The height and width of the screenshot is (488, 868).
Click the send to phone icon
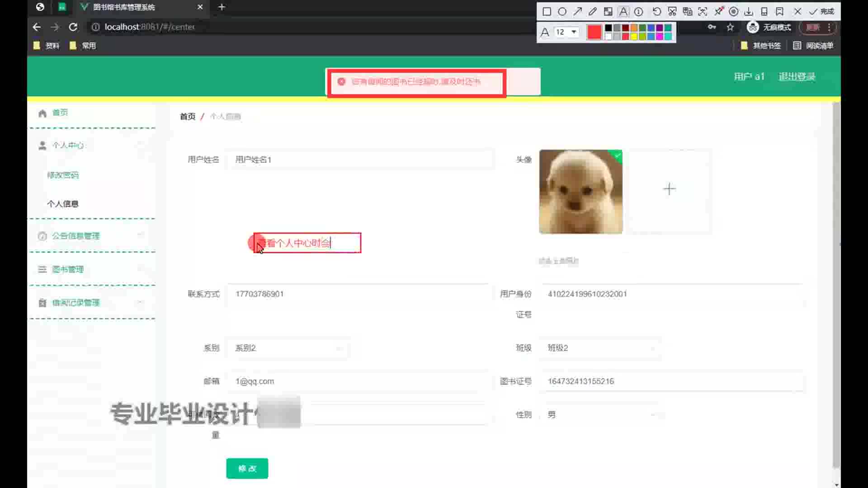(x=764, y=12)
